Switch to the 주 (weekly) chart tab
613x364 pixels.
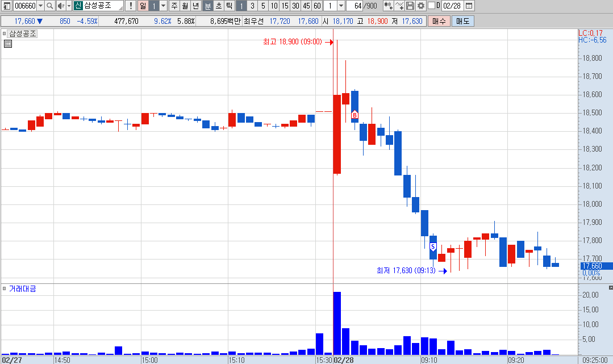coord(174,6)
